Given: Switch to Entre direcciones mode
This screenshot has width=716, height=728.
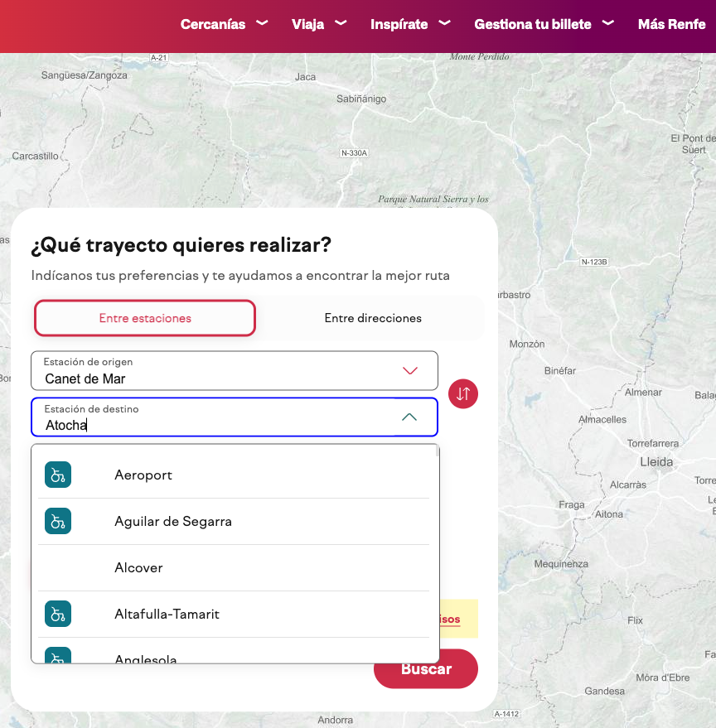Looking at the screenshot, I should tap(373, 318).
